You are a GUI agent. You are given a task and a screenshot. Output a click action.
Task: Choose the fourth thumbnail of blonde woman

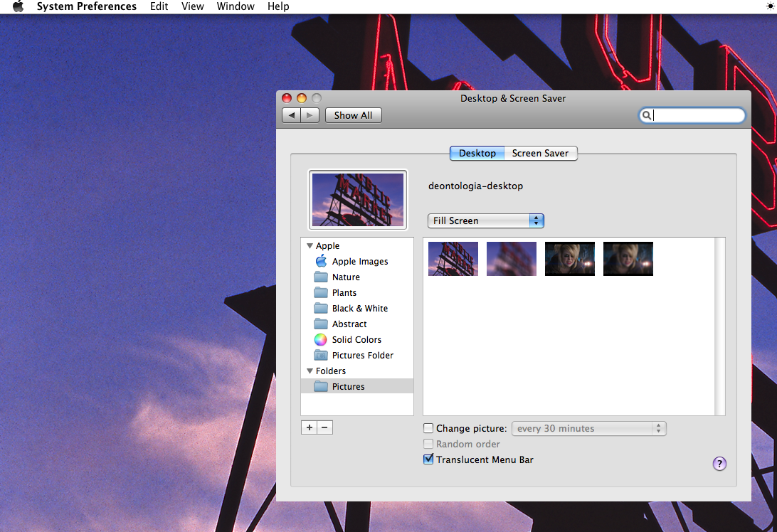(628, 259)
